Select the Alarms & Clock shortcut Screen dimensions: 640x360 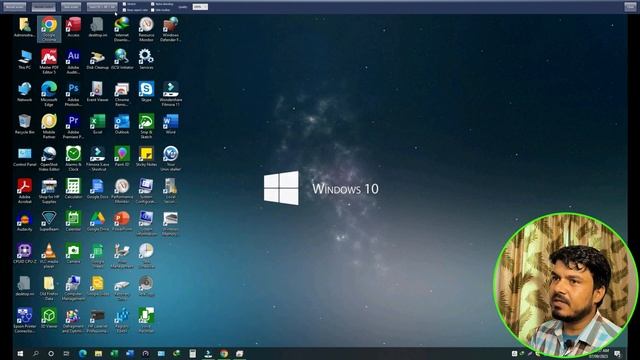pyautogui.click(x=73, y=158)
